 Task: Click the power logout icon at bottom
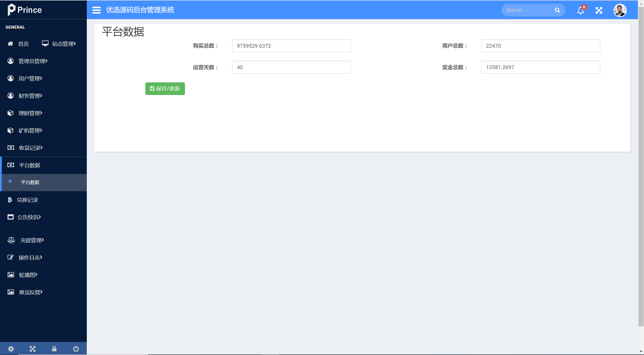coord(76,349)
